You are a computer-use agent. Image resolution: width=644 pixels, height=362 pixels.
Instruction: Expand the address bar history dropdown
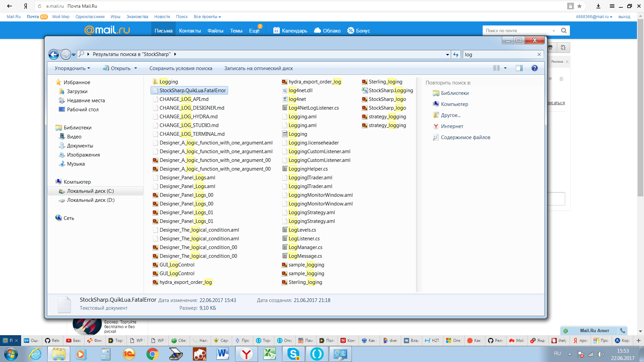(447, 55)
